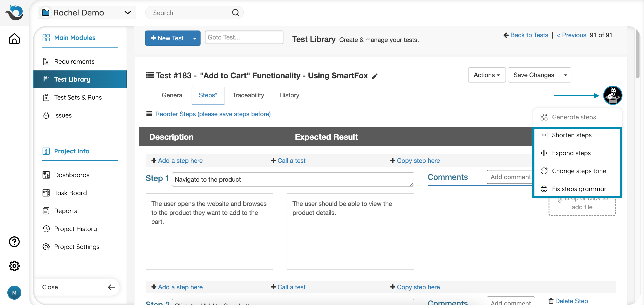Open the Actions dropdown menu
644x305 pixels.
pyautogui.click(x=486, y=75)
